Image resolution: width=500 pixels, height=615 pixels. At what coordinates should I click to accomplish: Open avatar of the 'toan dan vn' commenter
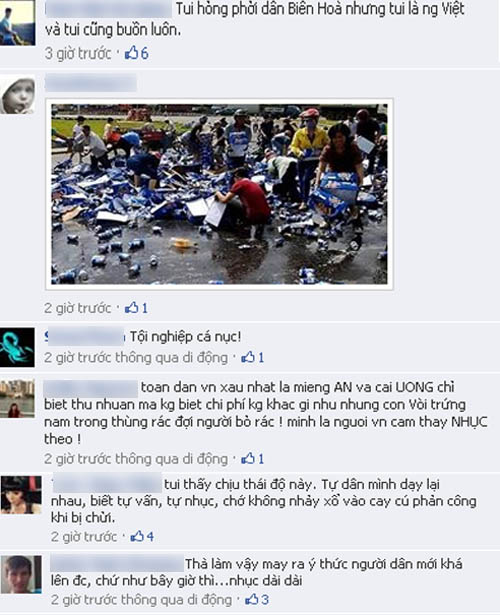pyautogui.click(x=17, y=398)
